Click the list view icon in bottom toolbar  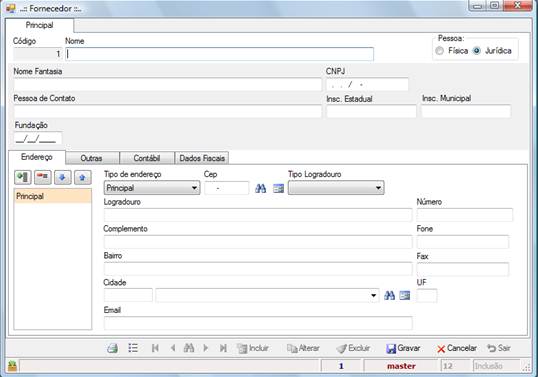(x=133, y=348)
